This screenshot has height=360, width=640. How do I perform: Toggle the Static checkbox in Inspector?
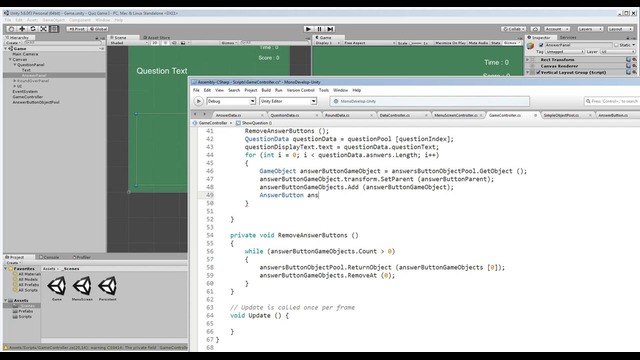click(617, 45)
